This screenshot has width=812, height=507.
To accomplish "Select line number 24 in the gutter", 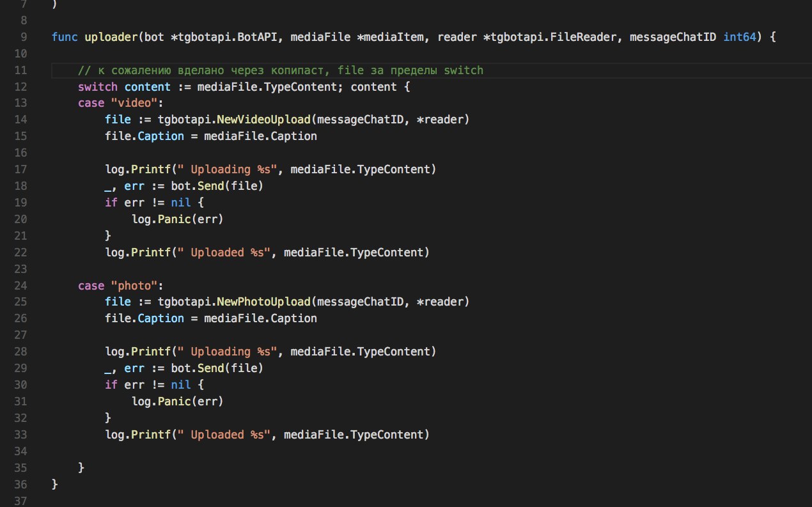I will pos(21,286).
